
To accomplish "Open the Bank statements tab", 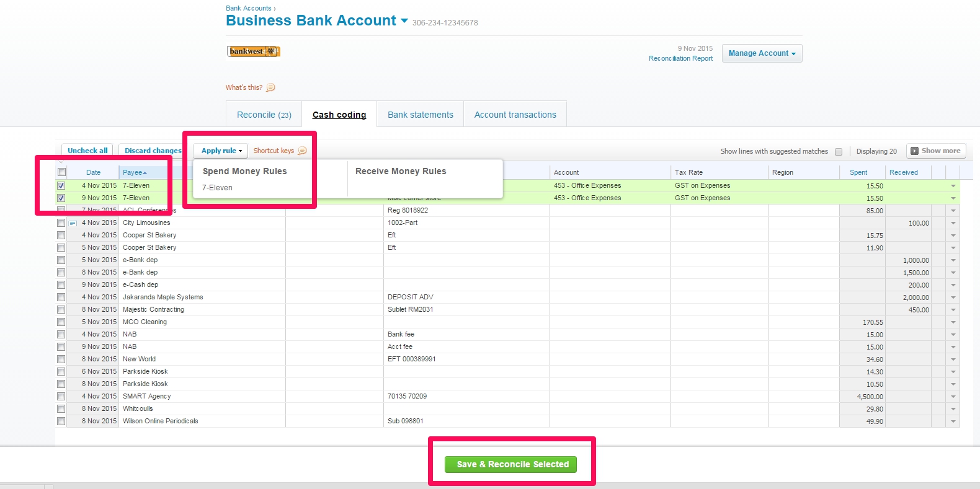I will pyautogui.click(x=420, y=115).
